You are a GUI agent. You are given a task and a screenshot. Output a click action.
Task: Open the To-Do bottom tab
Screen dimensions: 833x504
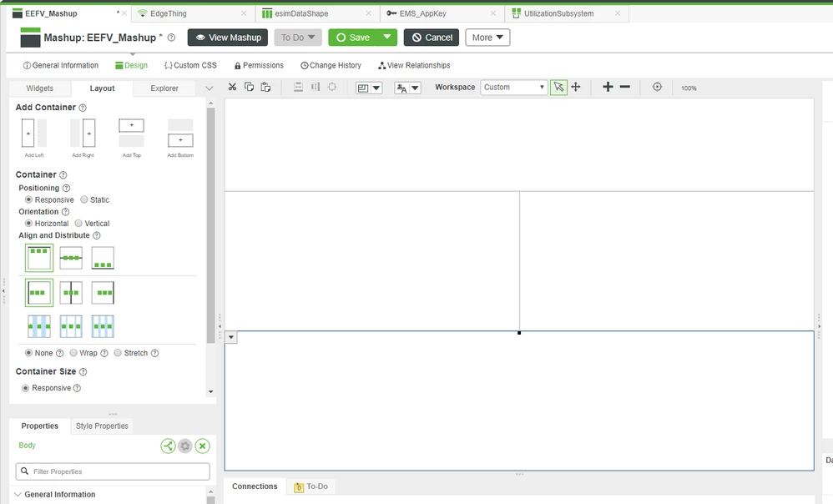point(311,486)
